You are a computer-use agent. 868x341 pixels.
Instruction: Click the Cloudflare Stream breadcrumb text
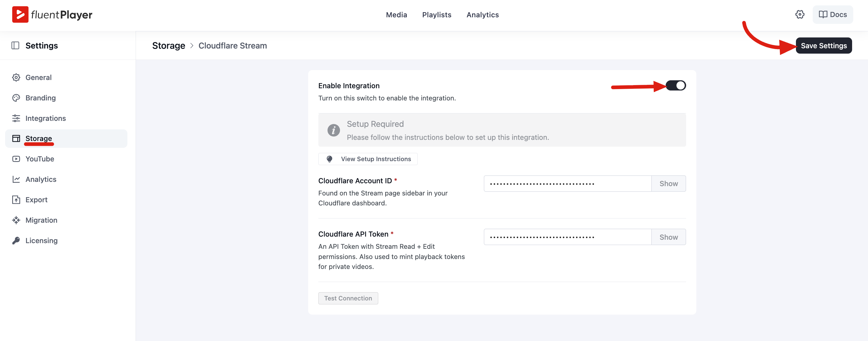(x=232, y=45)
